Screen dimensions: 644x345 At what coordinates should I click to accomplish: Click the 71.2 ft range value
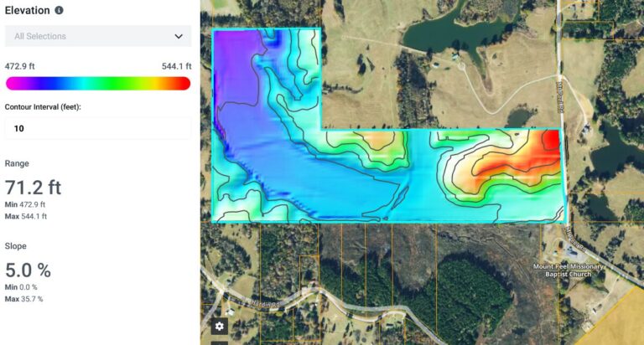(x=33, y=188)
